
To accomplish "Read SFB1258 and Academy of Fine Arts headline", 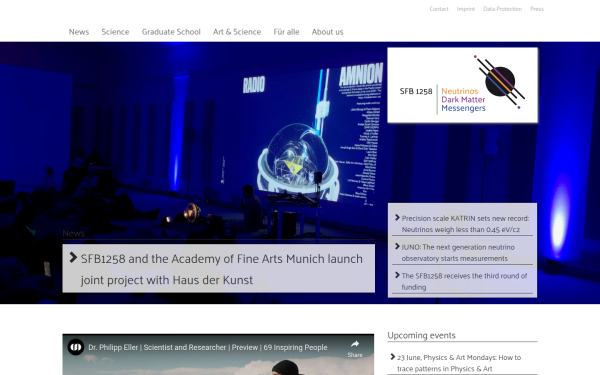I will (x=222, y=269).
